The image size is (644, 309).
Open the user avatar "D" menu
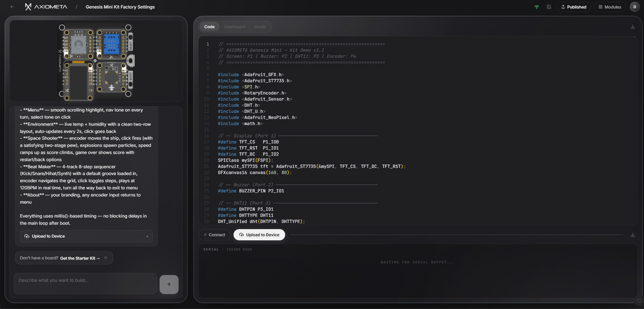[634, 7]
